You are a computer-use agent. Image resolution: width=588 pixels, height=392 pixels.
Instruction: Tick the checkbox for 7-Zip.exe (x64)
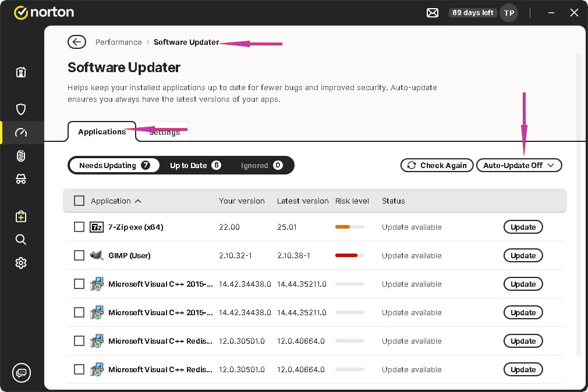click(x=79, y=227)
